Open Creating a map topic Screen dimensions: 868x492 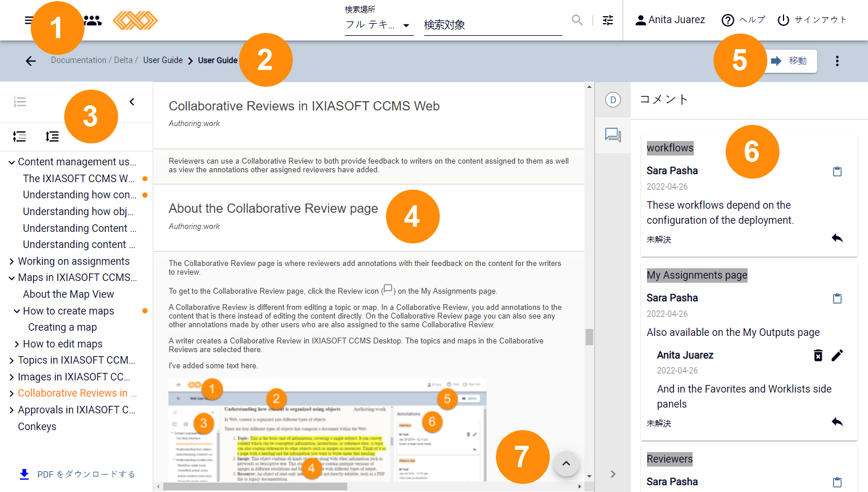point(62,327)
